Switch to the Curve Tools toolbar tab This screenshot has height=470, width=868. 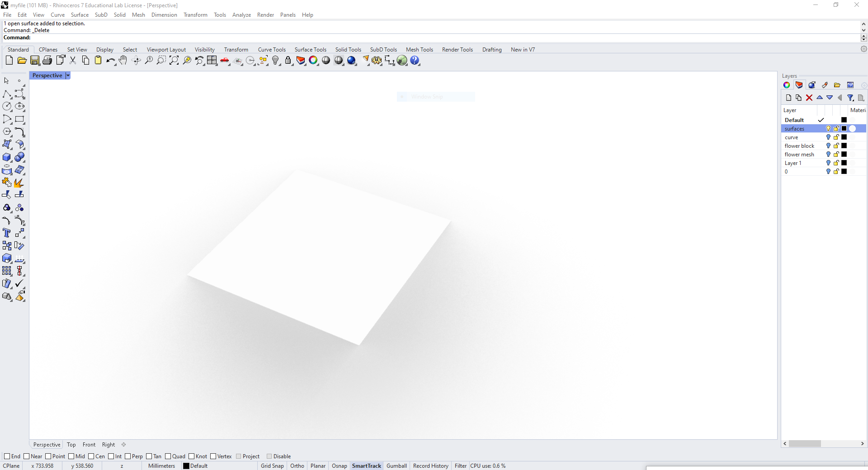[x=272, y=50]
